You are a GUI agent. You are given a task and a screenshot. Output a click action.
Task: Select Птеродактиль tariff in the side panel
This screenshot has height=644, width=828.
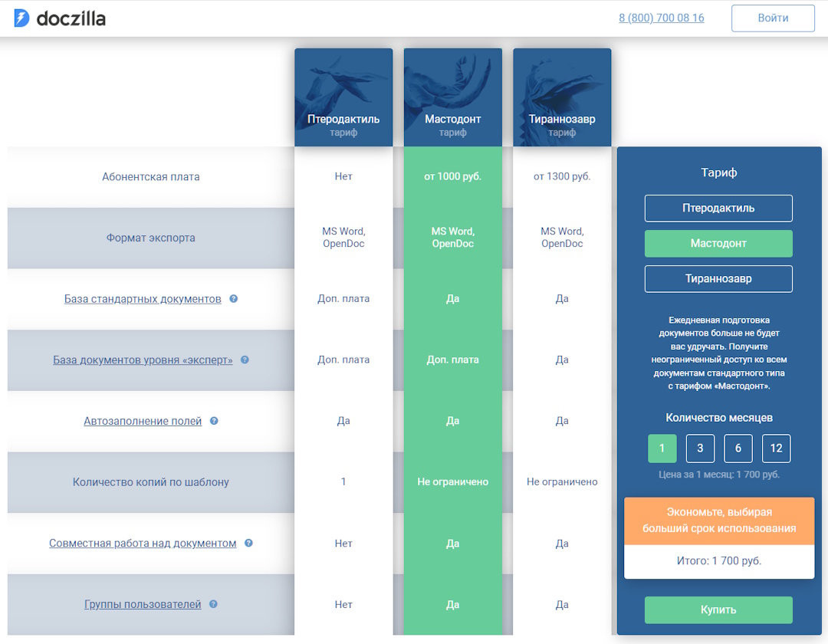(x=718, y=209)
